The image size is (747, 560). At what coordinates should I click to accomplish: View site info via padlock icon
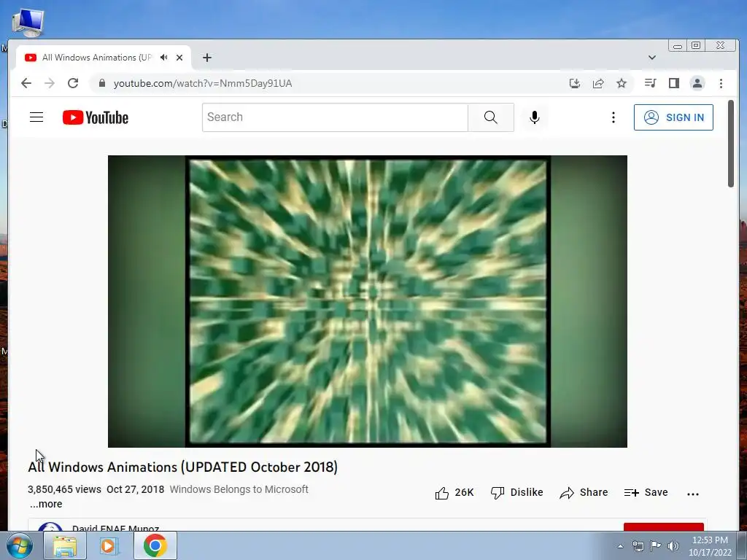pos(101,83)
